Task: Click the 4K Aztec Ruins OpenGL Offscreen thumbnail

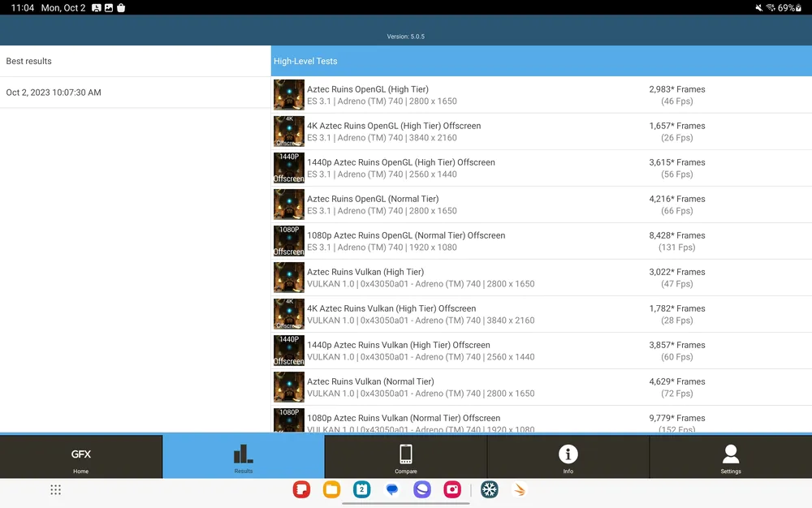Action: [x=289, y=131]
